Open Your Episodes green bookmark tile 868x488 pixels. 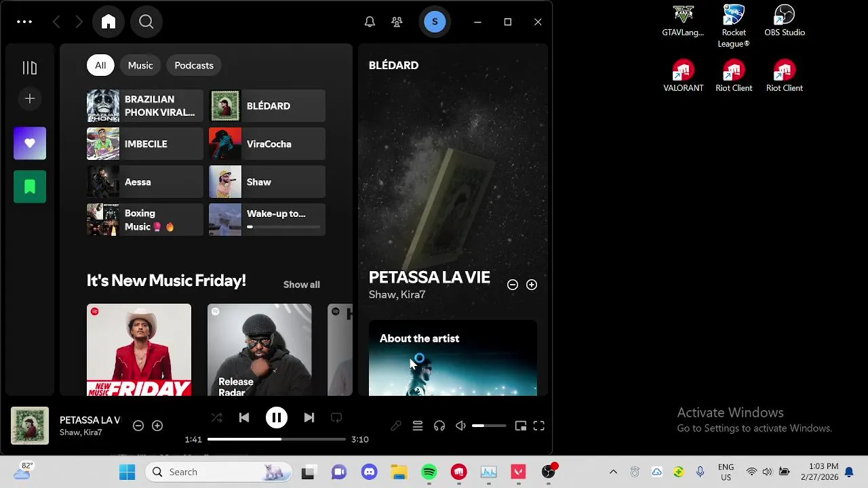coord(30,186)
